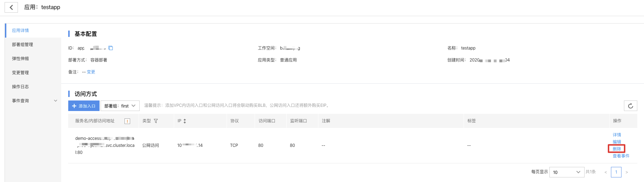The width and height of the screenshot is (644, 182).
Task: Open the 每页显示 page size dropdown
Action: (567, 172)
